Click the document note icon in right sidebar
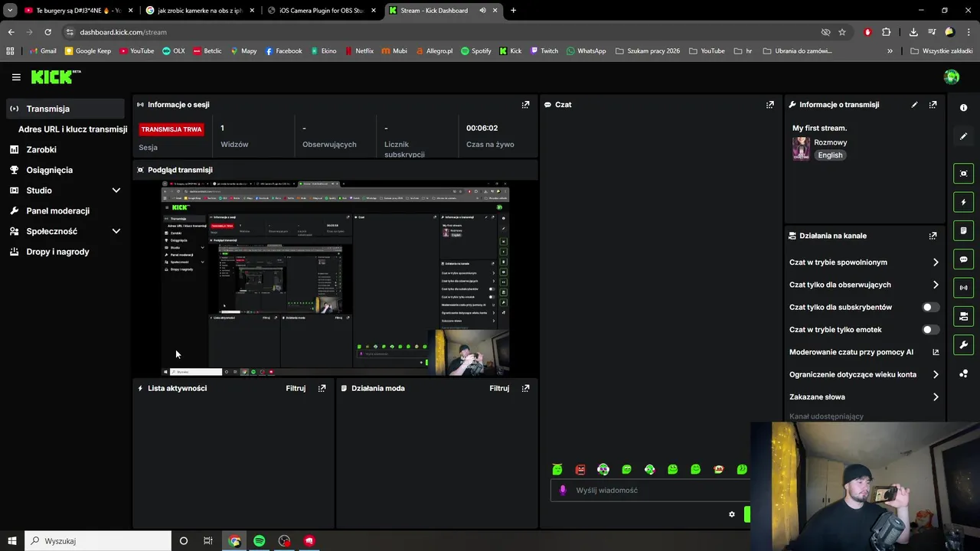This screenshot has height=551, width=980. coord(963,230)
